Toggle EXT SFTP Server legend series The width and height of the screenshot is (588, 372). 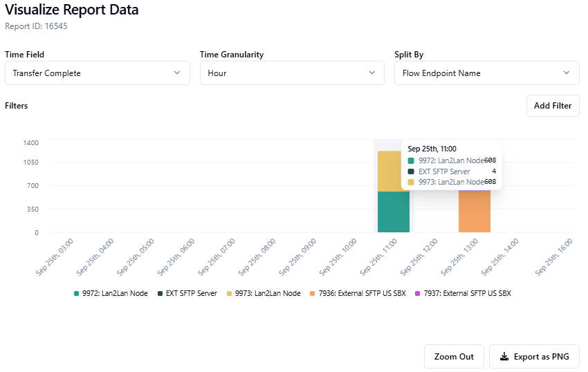(186, 293)
